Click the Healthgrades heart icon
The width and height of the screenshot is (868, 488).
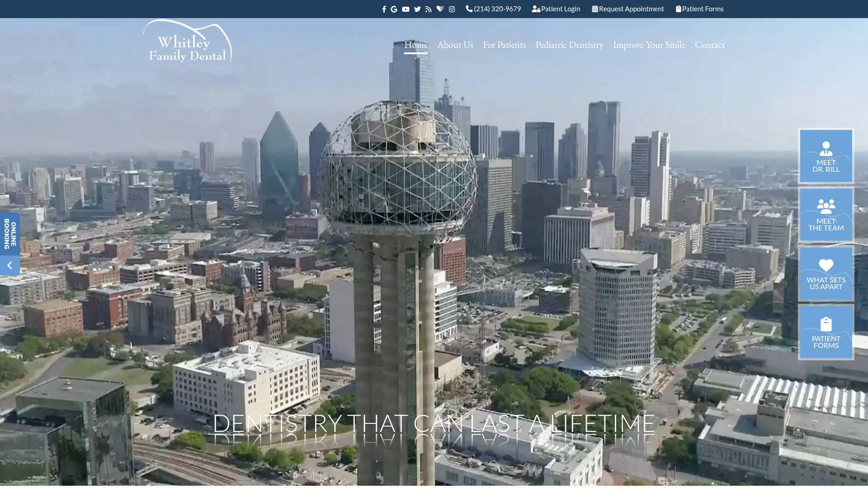[440, 9]
